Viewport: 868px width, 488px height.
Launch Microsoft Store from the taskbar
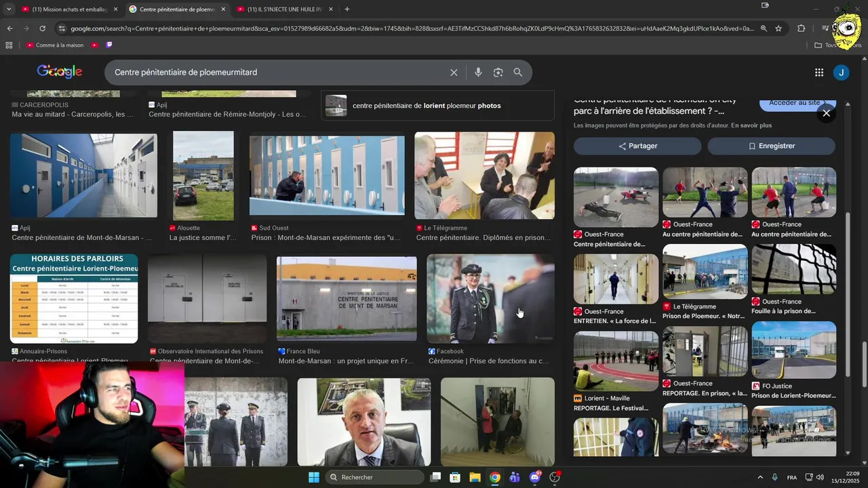(x=455, y=477)
